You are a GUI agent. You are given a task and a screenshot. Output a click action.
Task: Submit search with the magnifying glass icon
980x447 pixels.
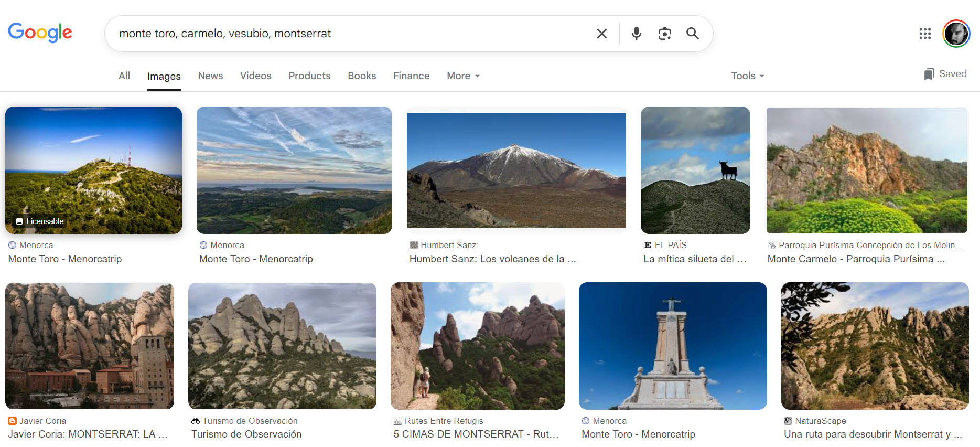(x=693, y=34)
